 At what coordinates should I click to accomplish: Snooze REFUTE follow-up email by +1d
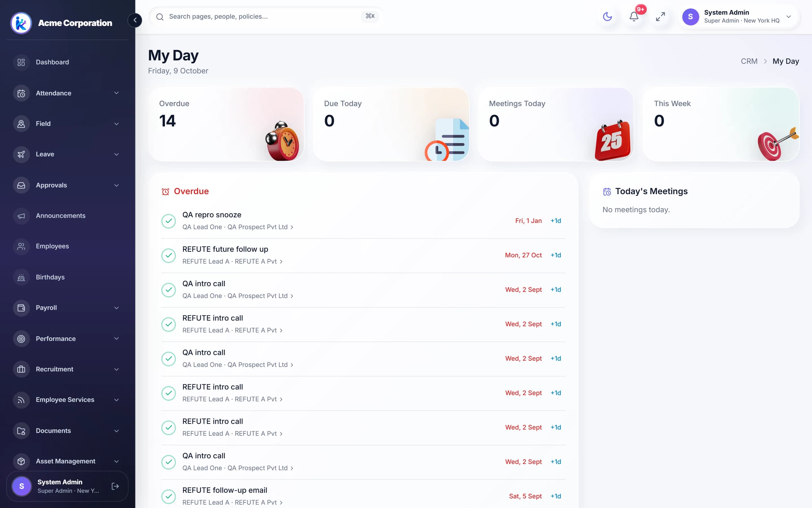click(x=556, y=496)
